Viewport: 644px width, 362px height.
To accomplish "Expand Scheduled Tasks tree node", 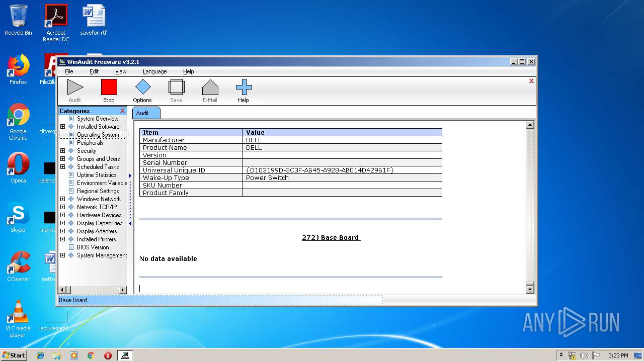I will (62, 167).
